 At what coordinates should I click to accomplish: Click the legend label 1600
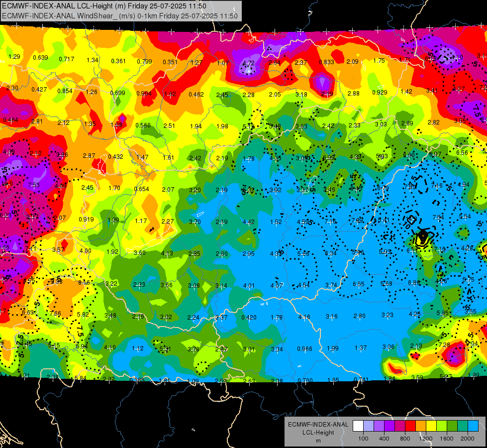pos(446,439)
